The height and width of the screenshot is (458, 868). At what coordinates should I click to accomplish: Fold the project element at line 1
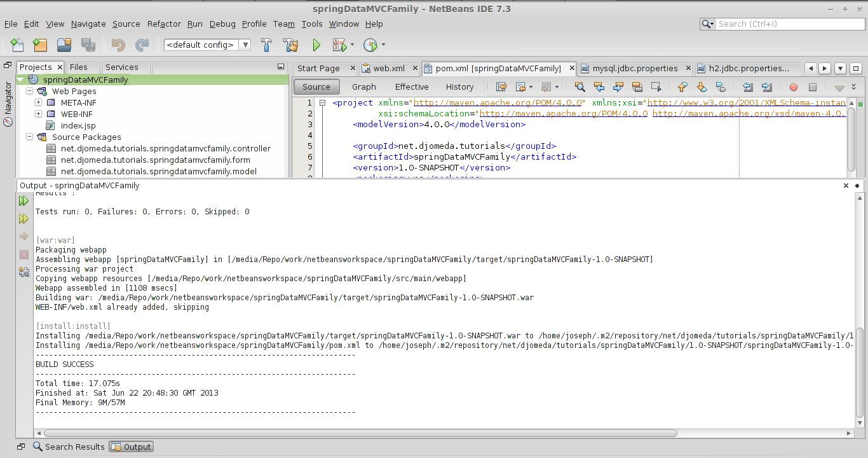click(323, 102)
